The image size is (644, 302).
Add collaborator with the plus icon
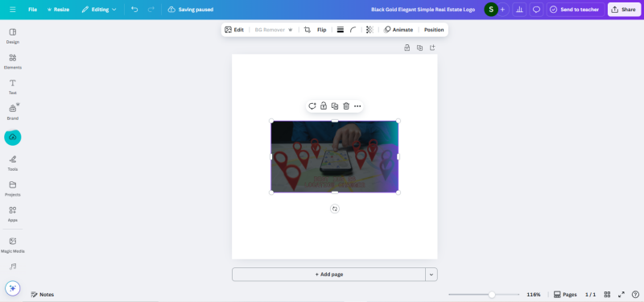[x=502, y=10]
